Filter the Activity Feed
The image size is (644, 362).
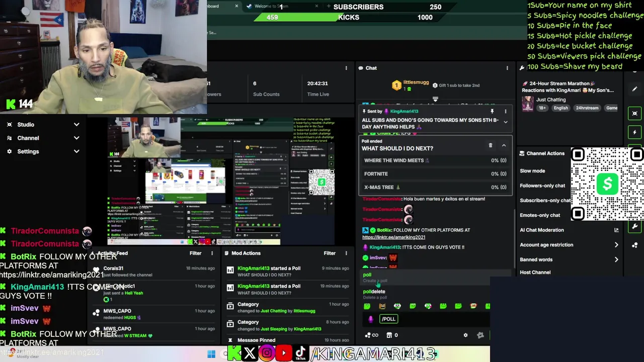click(x=195, y=253)
